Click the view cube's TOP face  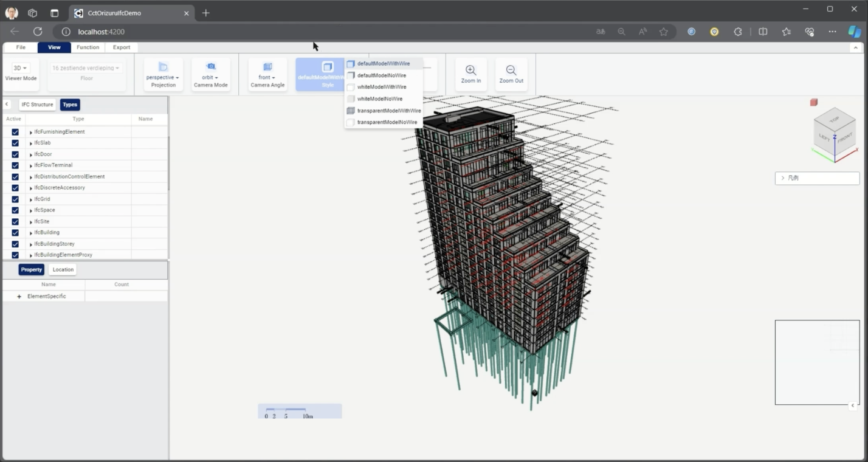click(834, 119)
